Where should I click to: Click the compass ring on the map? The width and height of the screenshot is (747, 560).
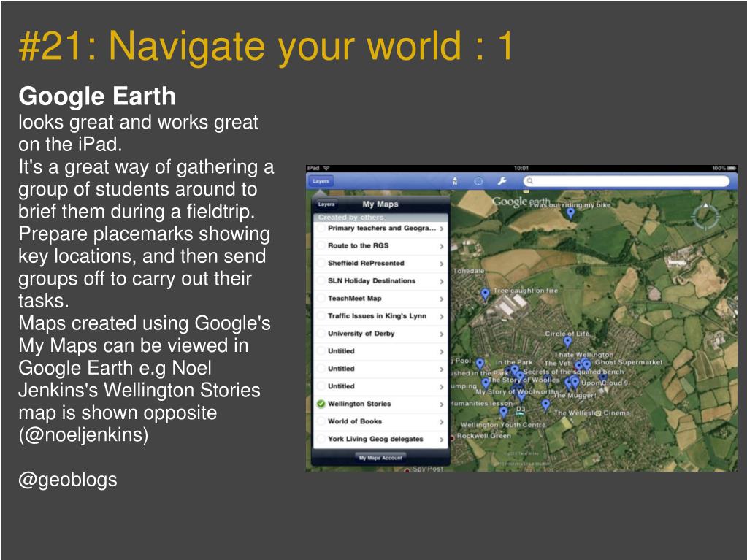point(705,217)
